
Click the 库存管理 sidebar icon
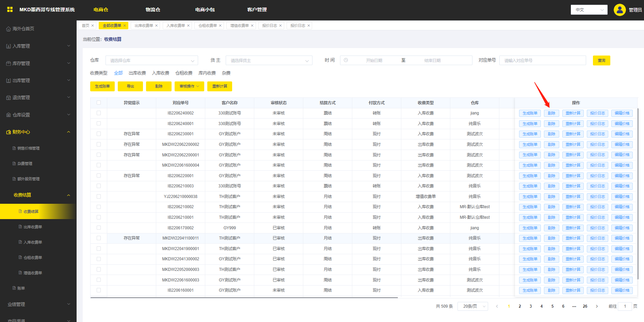coord(9,63)
